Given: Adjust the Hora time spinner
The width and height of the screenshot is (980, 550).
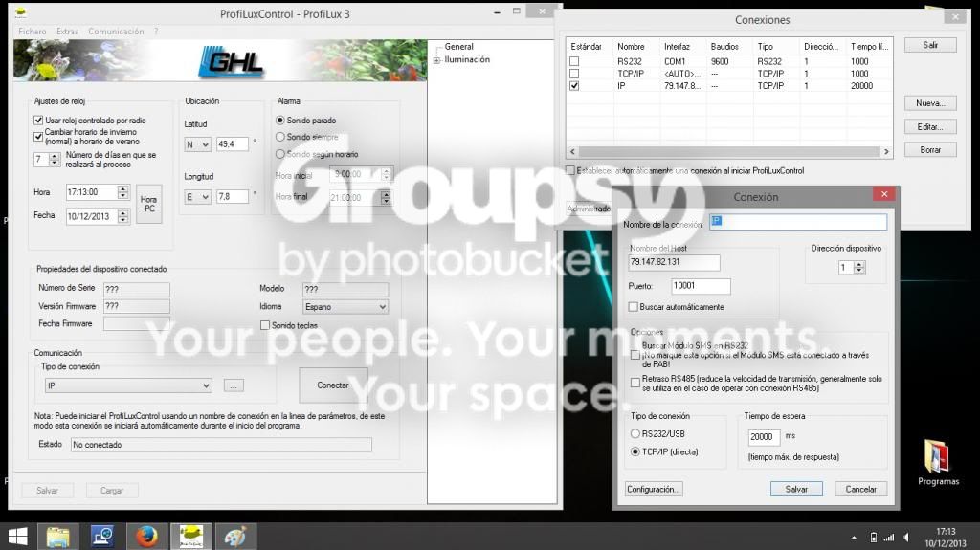Looking at the screenshot, I should tap(123, 192).
